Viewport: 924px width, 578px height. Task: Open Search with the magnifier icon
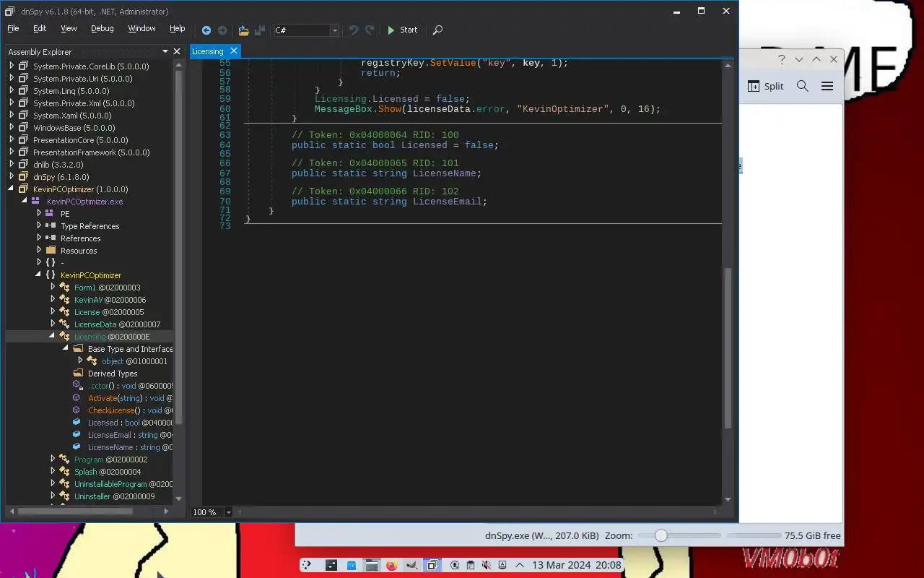pyautogui.click(x=437, y=30)
